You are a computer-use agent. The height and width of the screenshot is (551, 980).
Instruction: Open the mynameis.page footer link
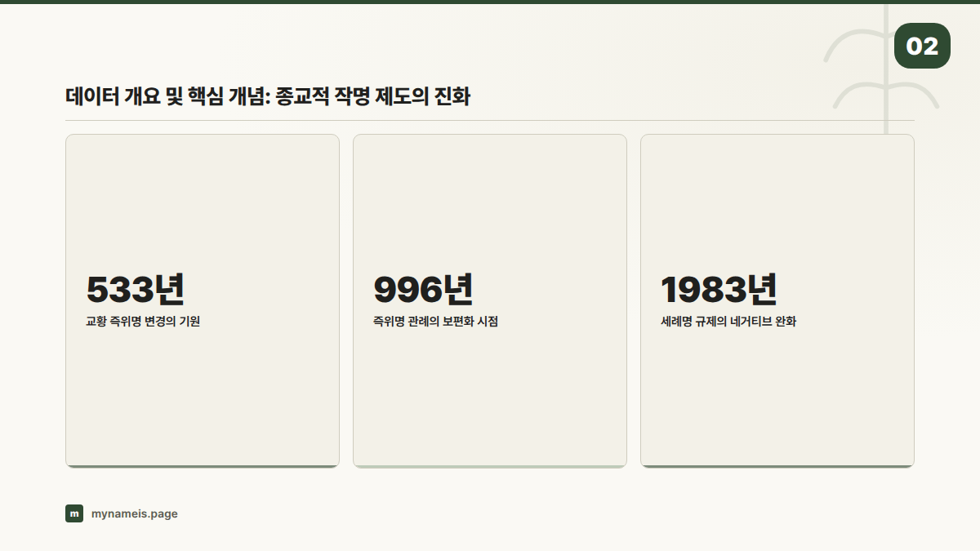pos(135,513)
